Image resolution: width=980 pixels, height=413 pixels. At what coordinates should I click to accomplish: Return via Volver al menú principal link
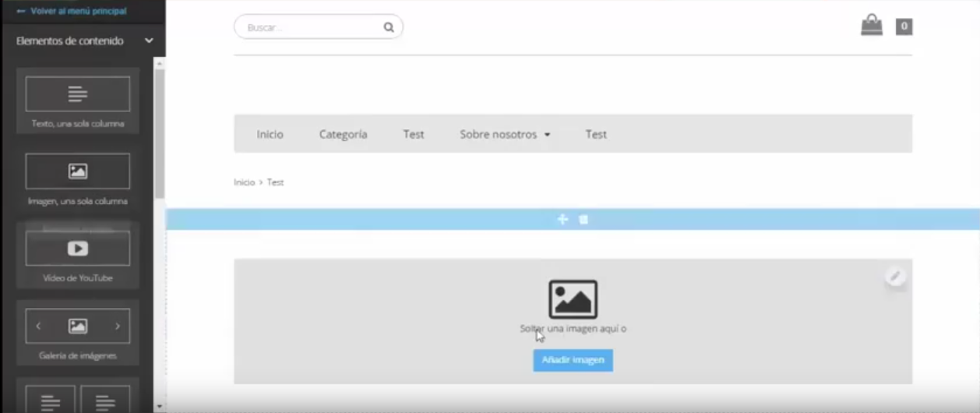pos(71,11)
